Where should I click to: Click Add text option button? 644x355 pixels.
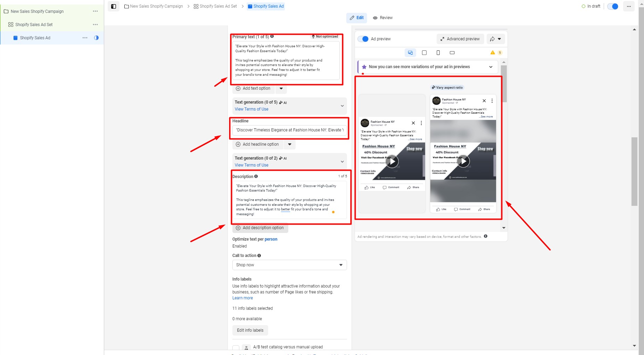253,89
